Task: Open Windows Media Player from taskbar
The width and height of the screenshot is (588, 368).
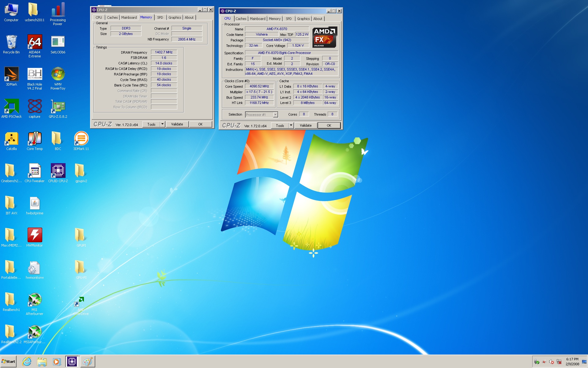Action: click(x=57, y=362)
